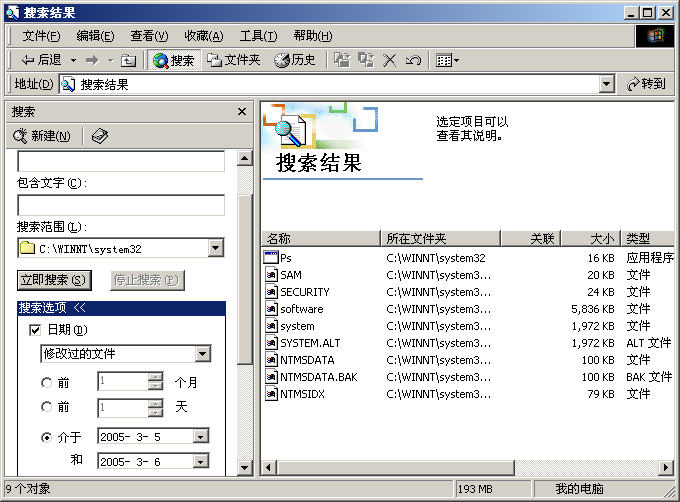Image resolution: width=680 pixels, height=502 pixels.
Task: Select the Ps application icon
Action: 271,258
